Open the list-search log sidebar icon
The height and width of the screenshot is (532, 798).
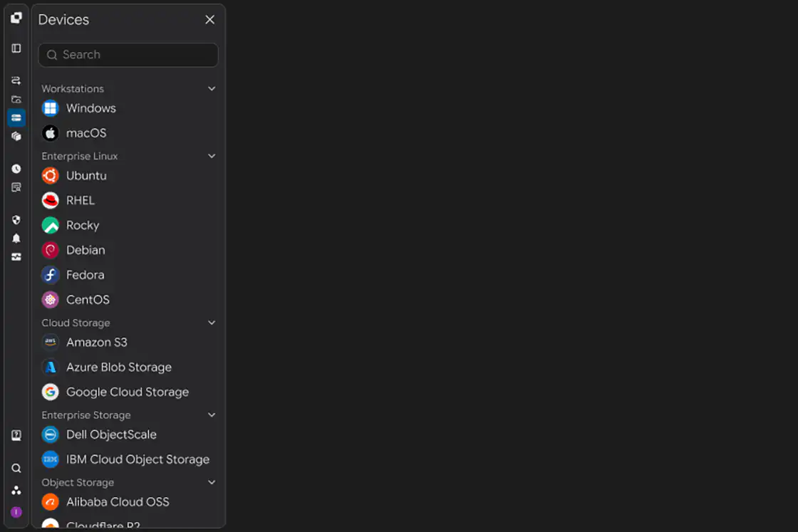(16, 188)
